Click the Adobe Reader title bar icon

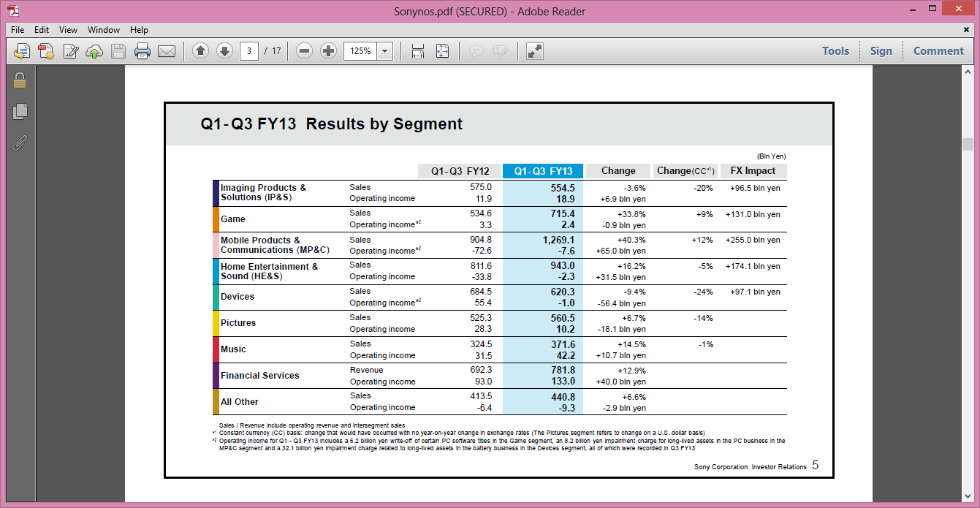[14, 11]
